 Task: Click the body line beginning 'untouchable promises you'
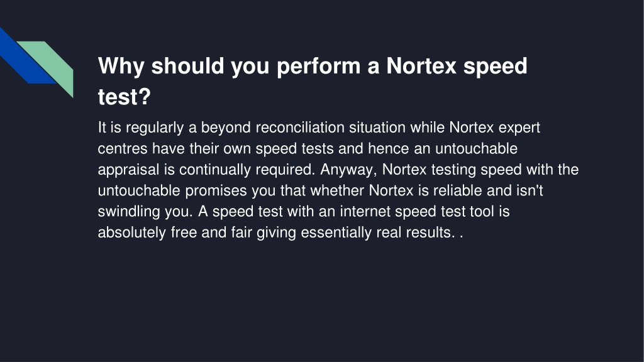pos(320,190)
